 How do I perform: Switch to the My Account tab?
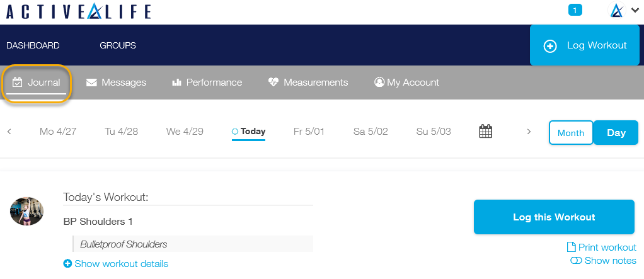406,83
